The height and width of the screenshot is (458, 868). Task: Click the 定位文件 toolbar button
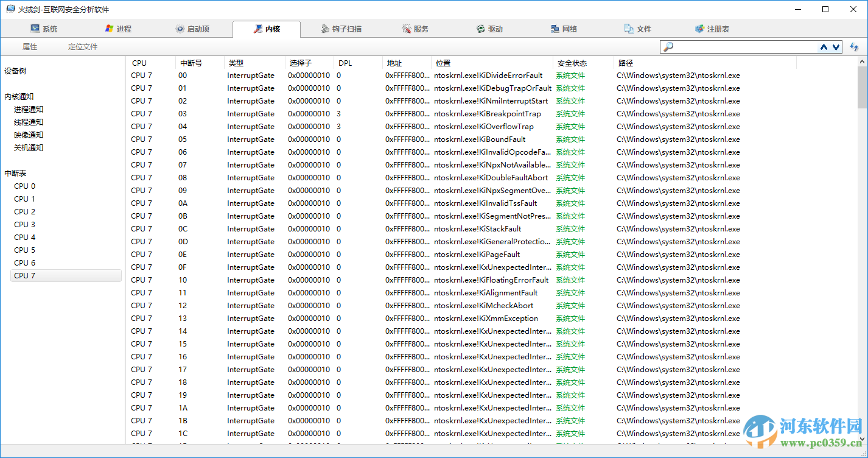[x=83, y=47]
